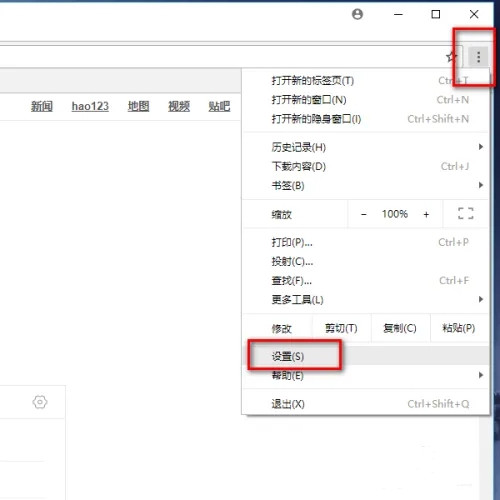Choose 查找(F)... in the menu
This screenshot has height=500, width=500.
pyautogui.click(x=366, y=281)
